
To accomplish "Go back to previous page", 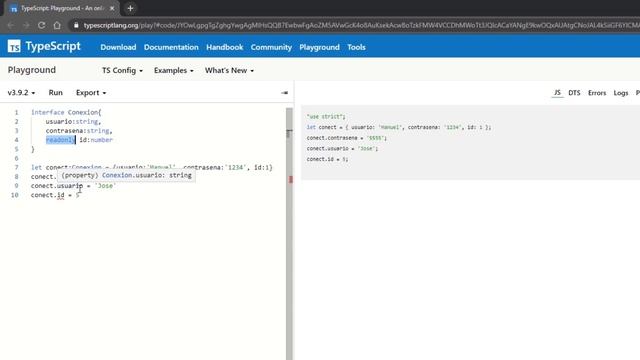I will pos(11,25).
